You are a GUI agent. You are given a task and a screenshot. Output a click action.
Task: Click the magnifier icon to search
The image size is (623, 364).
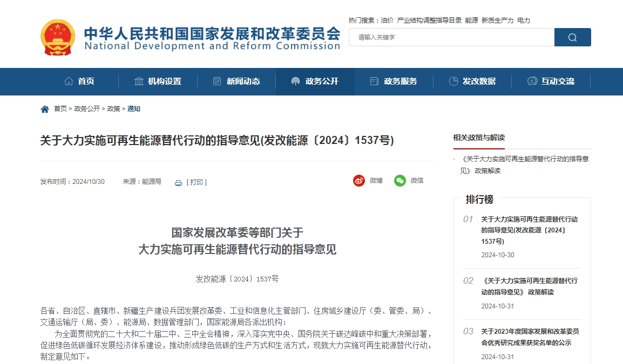[572, 37]
